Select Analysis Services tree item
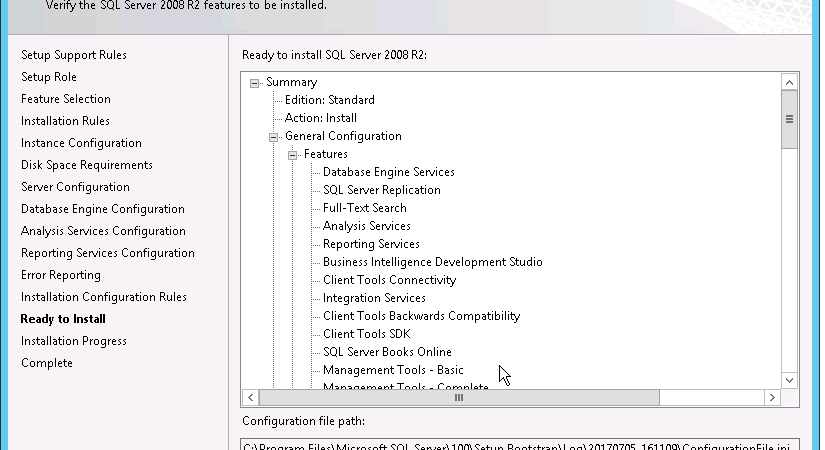 pyautogui.click(x=367, y=226)
